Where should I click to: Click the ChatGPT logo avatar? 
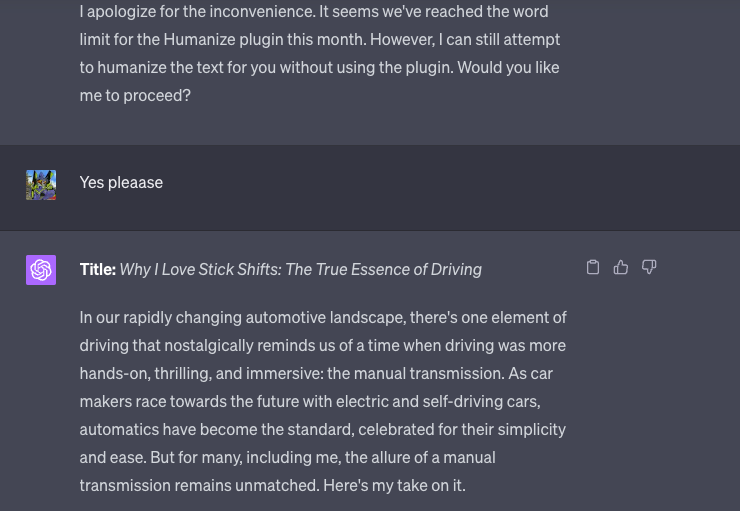click(x=41, y=270)
